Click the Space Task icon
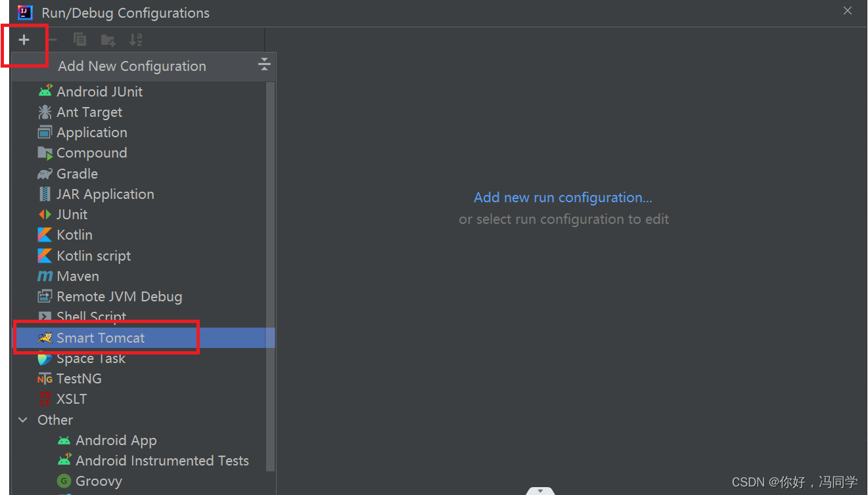This screenshot has height=495, width=868. 45,358
